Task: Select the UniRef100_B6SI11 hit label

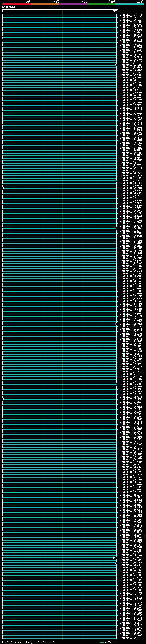Action: click(131, 246)
